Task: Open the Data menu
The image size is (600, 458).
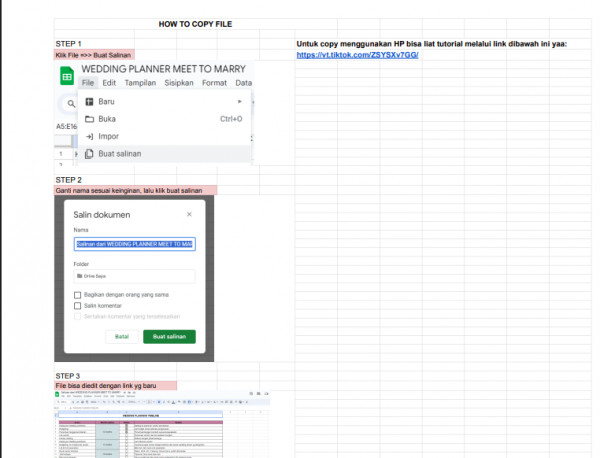Action: coord(243,83)
